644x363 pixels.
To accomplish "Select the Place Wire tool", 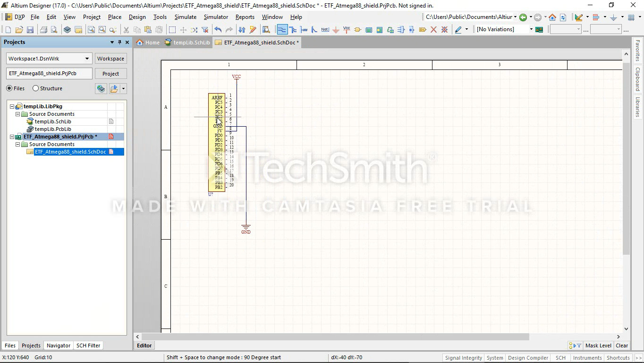I will (x=282, y=30).
